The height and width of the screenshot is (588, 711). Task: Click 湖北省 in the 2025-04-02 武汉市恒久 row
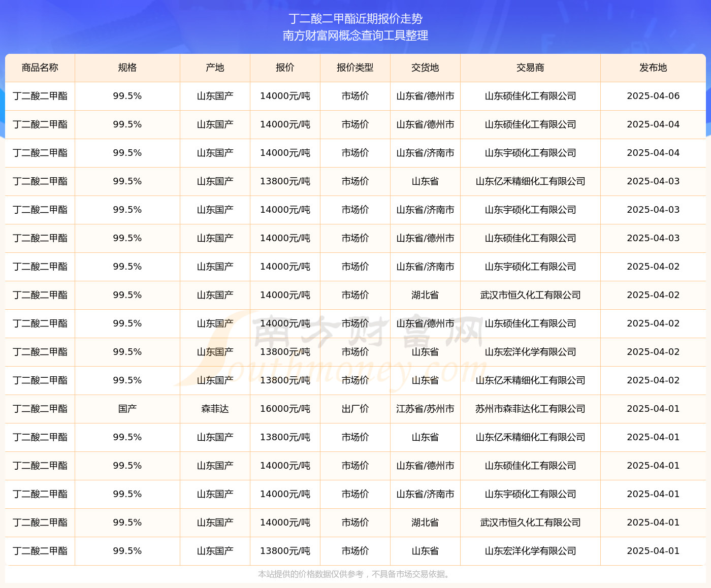point(425,295)
